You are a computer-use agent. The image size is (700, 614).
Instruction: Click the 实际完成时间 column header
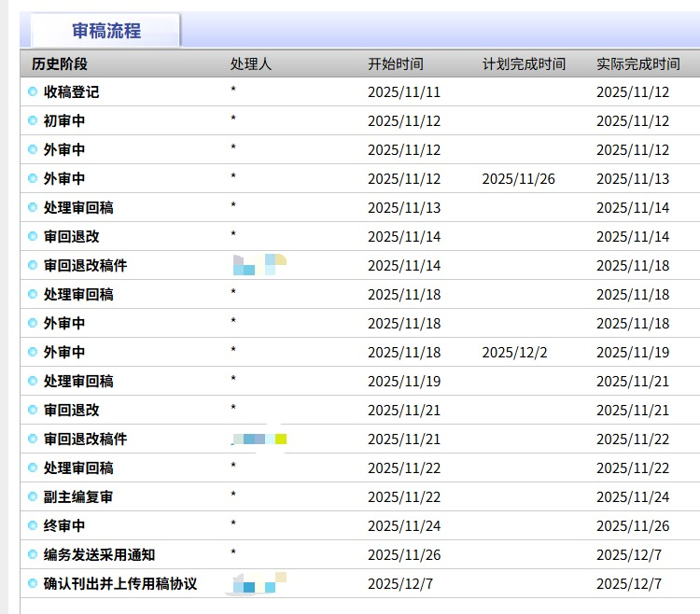click(x=637, y=64)
